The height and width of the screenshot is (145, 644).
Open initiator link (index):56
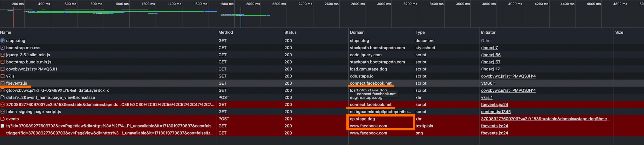491,55
